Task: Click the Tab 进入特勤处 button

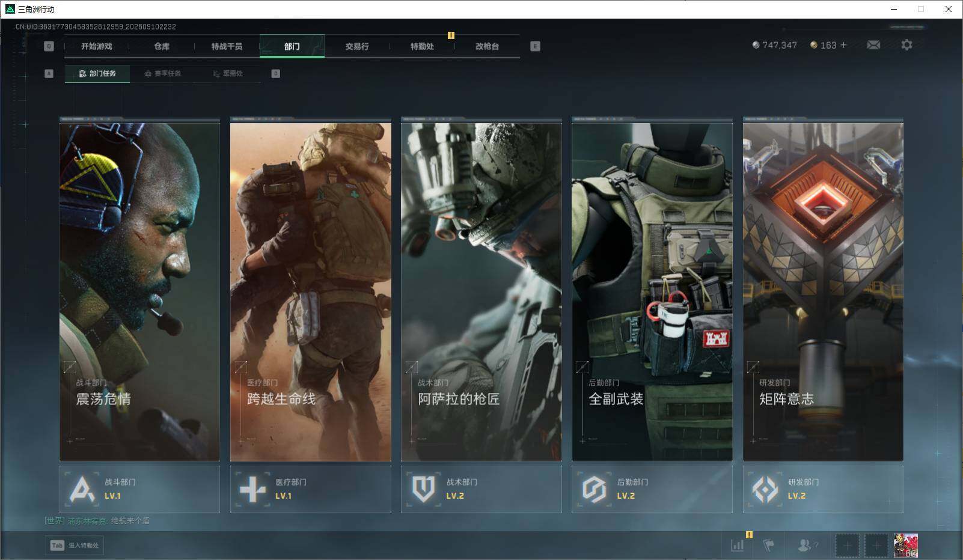Action: click(x=75, y=545)
